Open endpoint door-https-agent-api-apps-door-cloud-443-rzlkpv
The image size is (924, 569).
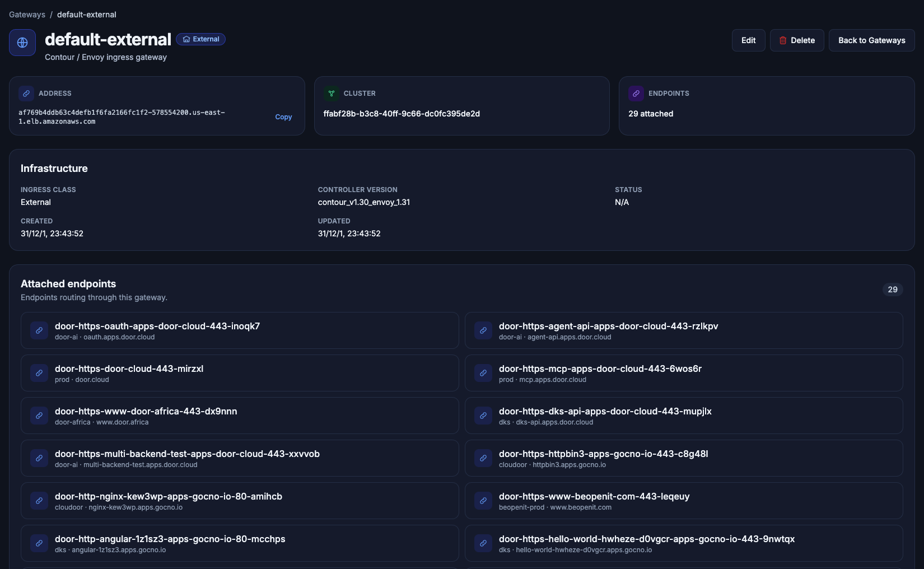684,330
